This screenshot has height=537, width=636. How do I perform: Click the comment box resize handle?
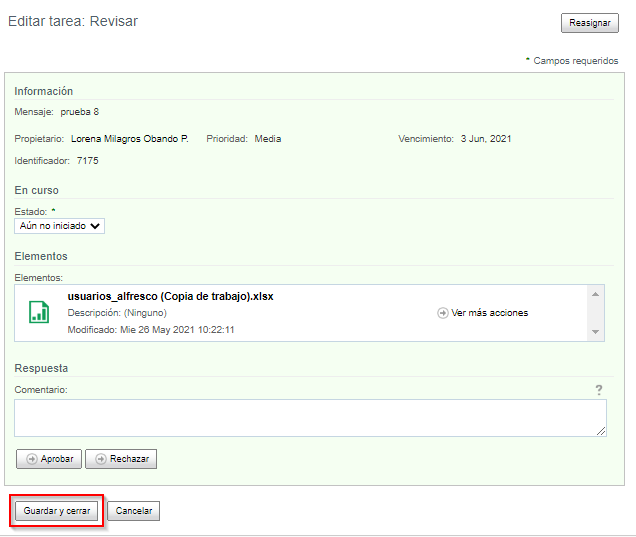pos(601,431)
